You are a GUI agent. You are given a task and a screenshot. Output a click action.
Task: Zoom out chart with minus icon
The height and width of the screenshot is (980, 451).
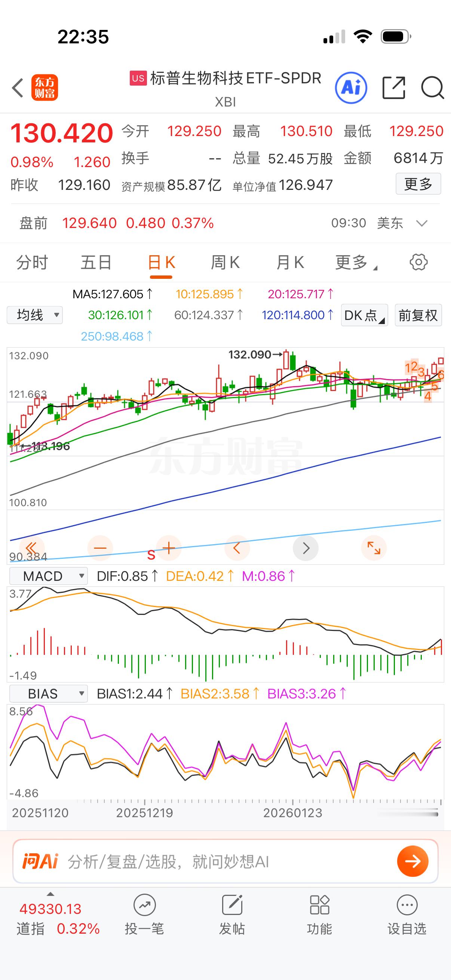100,548
